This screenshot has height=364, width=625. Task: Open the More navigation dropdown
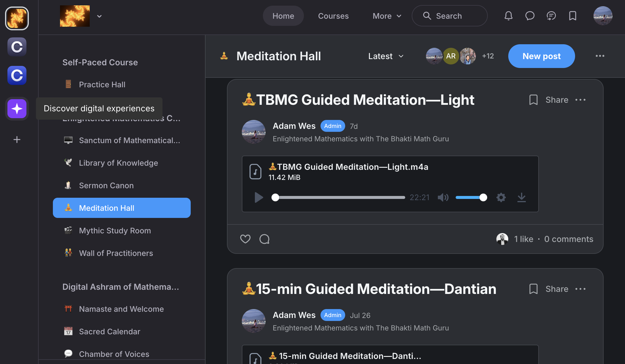[387, 16]
